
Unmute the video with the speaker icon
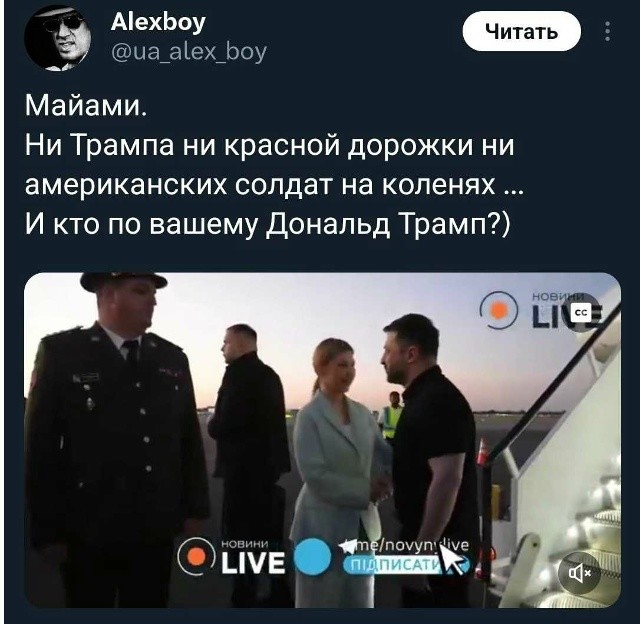pyautogui.click(x=580, y=574)
